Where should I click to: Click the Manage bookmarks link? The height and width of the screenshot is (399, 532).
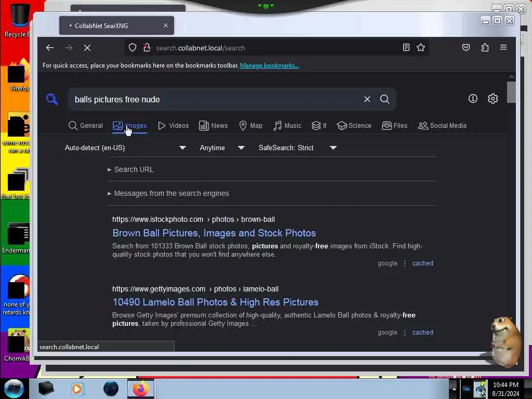270,65
